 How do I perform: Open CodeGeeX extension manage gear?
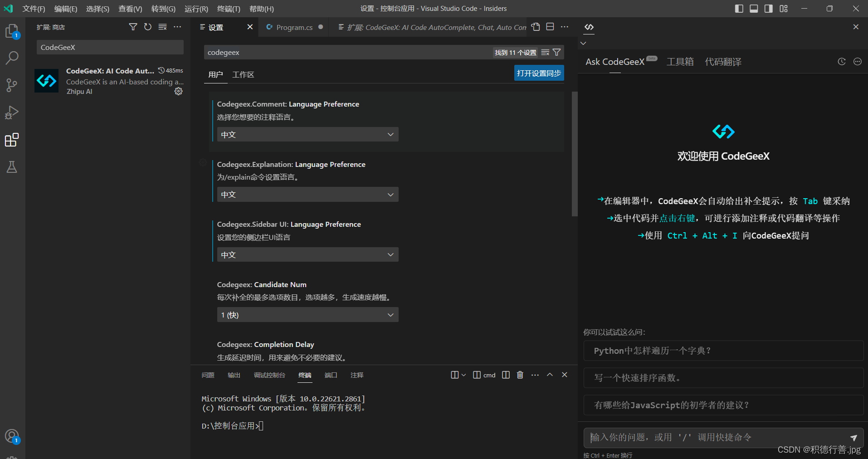(x=179, y=91)
